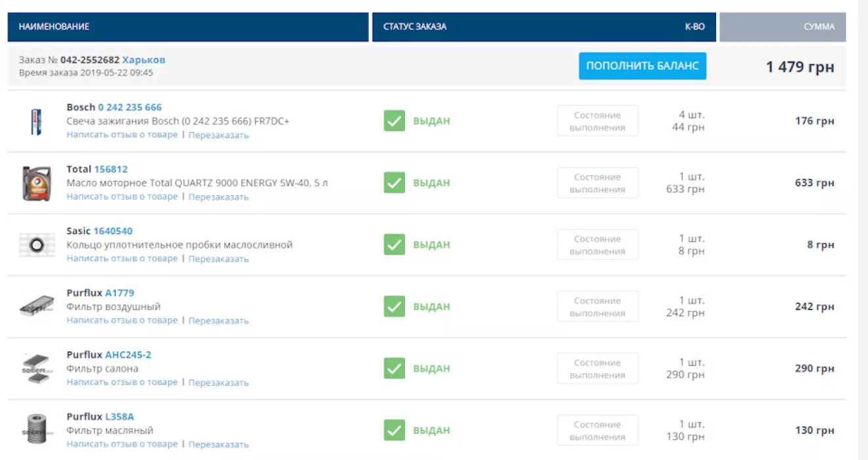Click the Сумма column header
Viewport: 868px width, 460px height.
tap(819, 27)
